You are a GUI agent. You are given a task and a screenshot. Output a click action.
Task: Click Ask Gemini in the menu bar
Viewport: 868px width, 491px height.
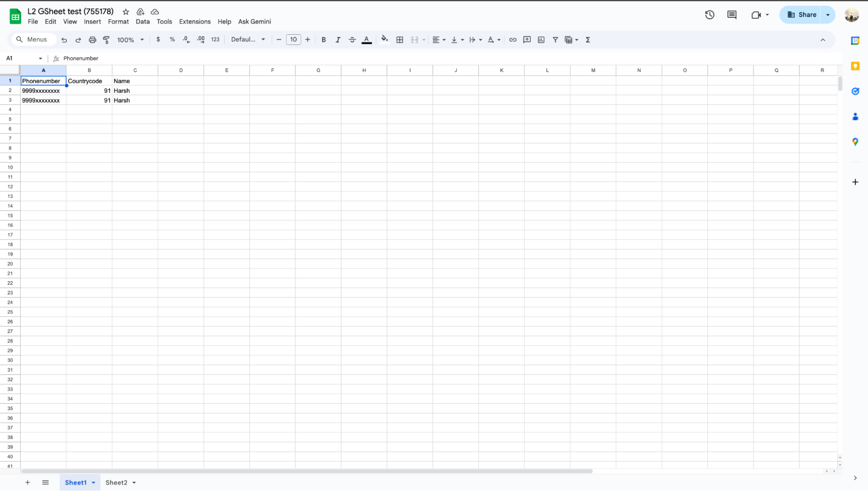tap(254, 22)
